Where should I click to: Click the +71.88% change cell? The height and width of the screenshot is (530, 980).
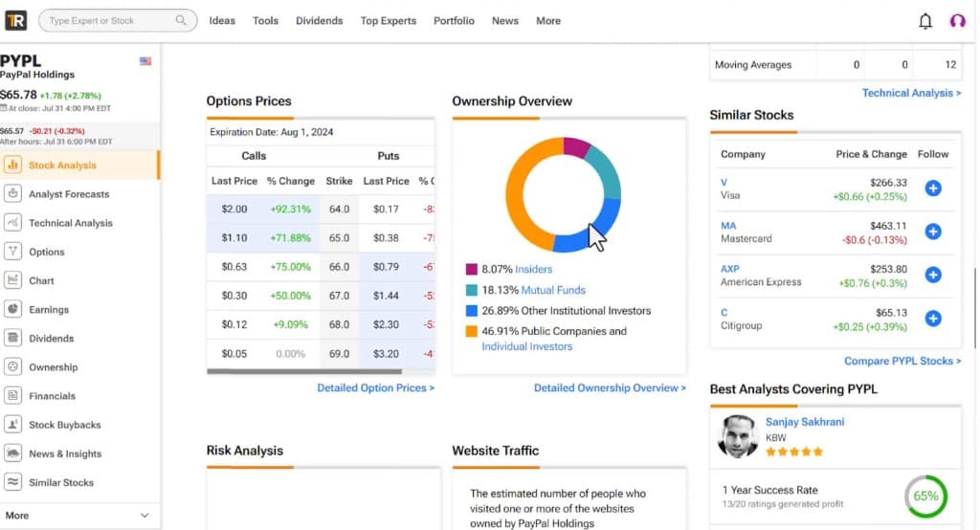point(290,237)
